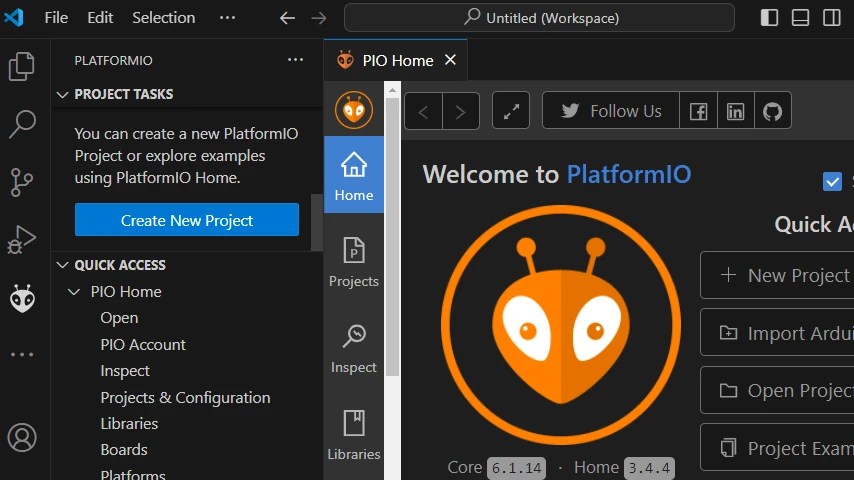
Task: Click Create New Project button
Action: pyautogui.click(x=187, y=220)
